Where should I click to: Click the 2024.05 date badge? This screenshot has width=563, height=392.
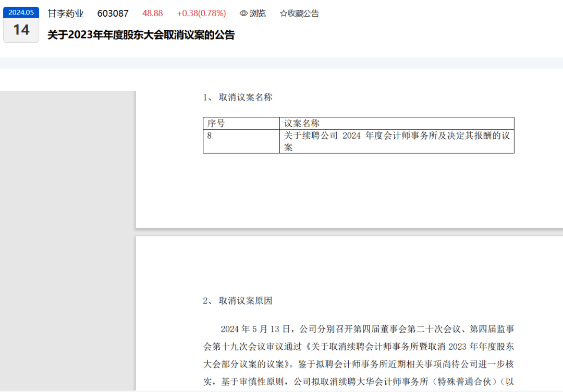21,13
